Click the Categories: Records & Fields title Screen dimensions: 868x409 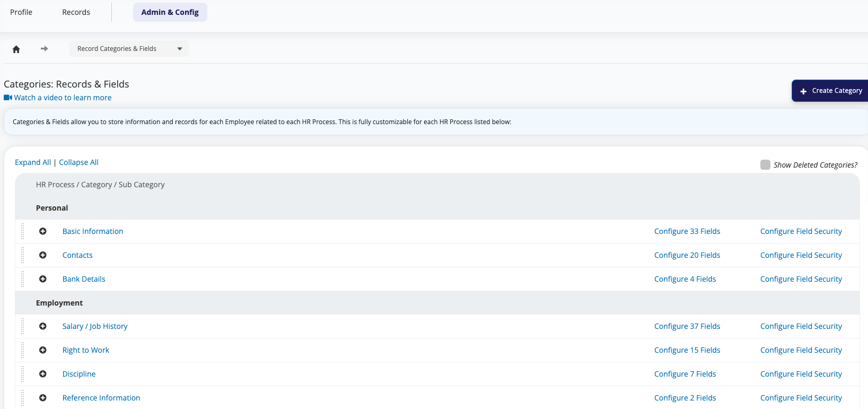66,84
